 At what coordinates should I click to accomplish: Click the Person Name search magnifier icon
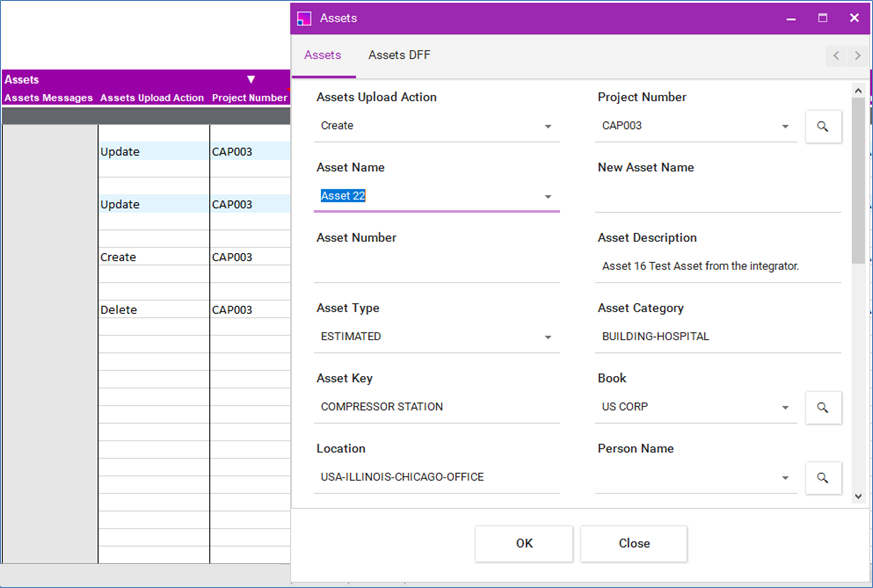823,478
